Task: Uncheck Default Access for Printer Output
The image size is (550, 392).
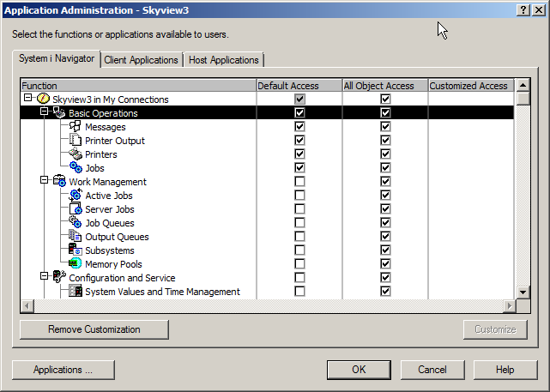Action: [x=299, y=140]
